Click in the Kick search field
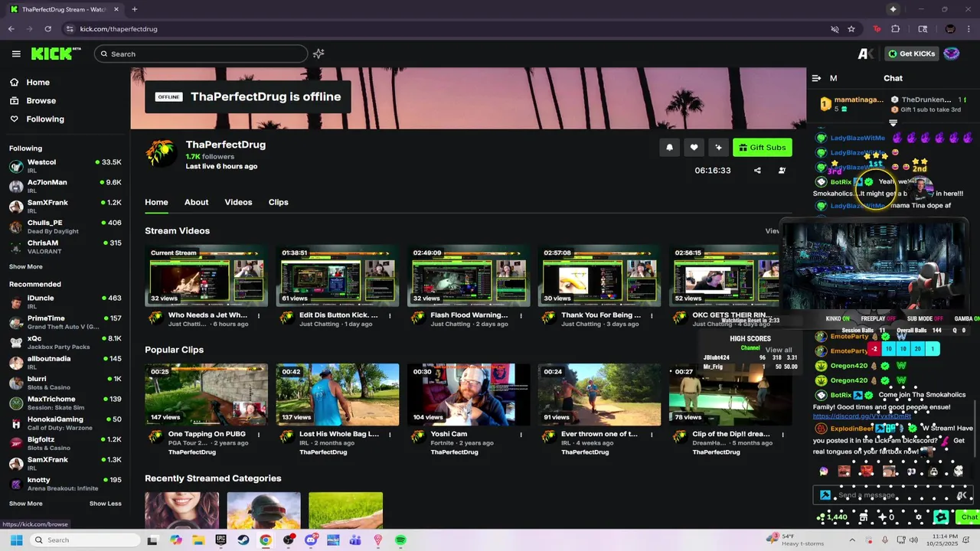Screen dimensions: 980x551 pyautogui.click(x=201, y=54)
